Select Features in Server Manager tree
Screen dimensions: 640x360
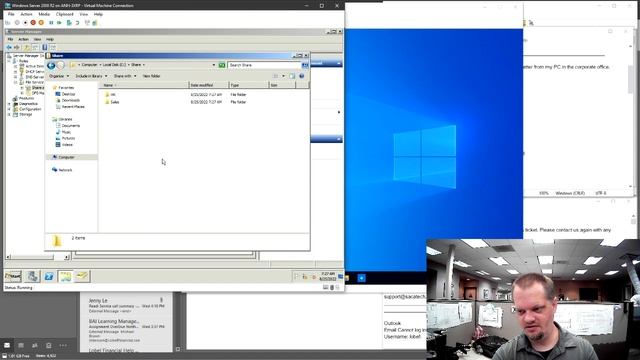point(24,98)
